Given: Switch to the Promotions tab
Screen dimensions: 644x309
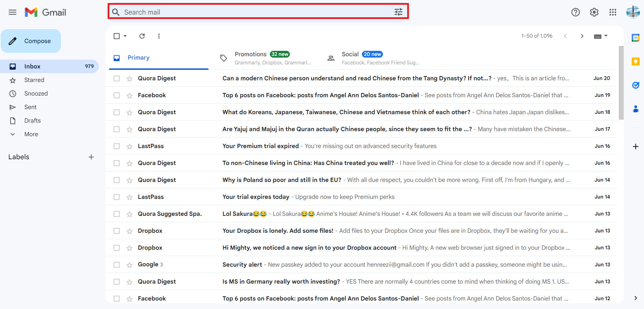Looking at the screenshot, I should click(266, 58).
